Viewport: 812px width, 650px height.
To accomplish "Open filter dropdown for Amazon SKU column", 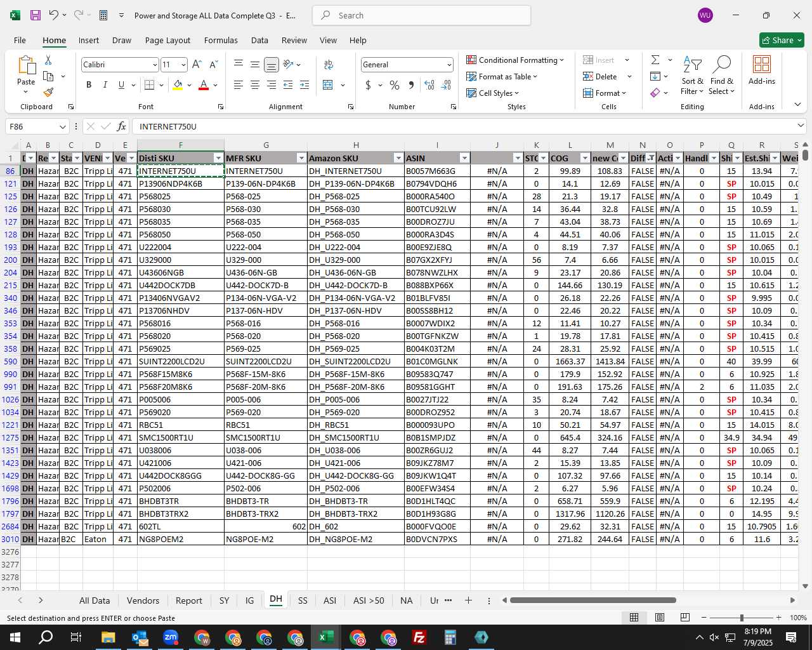I will pyautogui.click(x=398, y=158).
